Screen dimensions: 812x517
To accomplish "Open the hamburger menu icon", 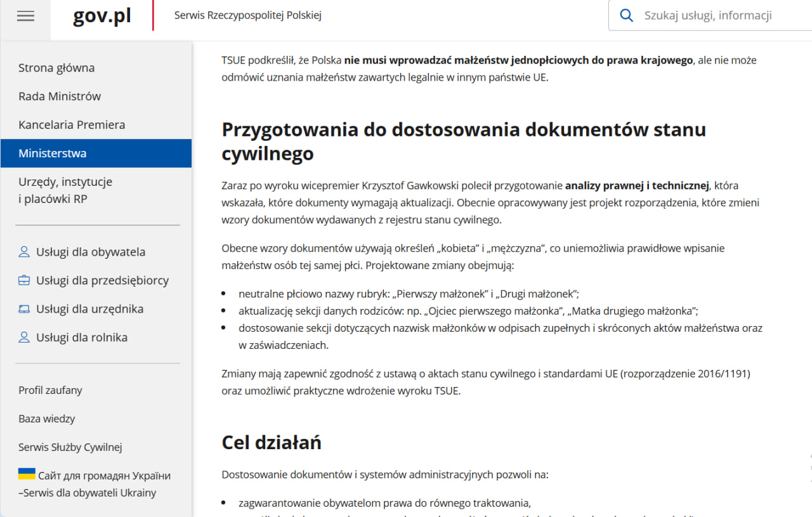I will point(26,16).
